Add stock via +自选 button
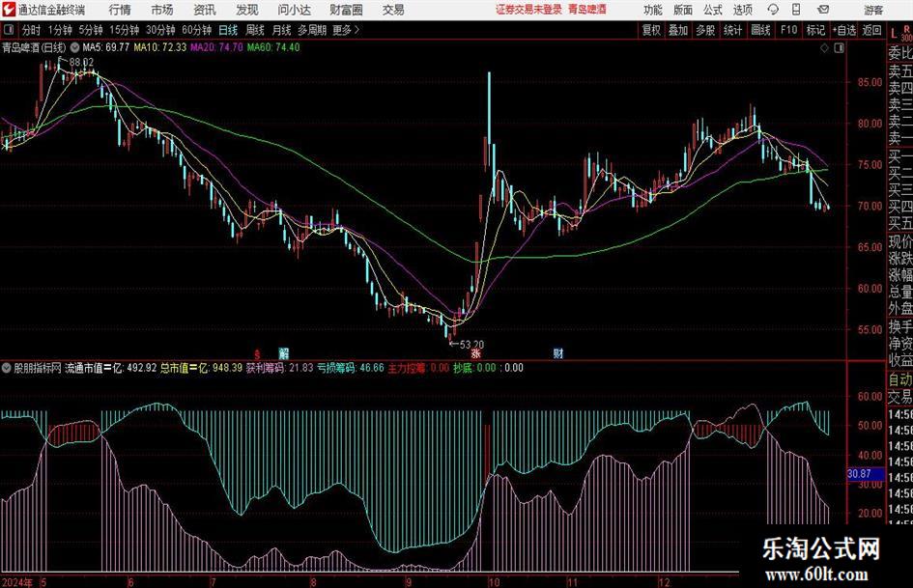 [x=843, y=30]
